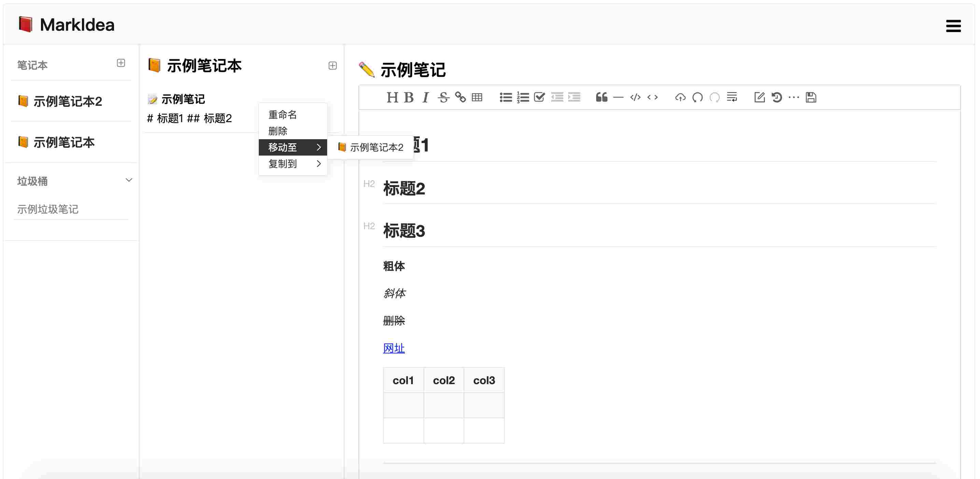This screenshot has height=479, width=980.
Task: Insert a horizontal divider line
Action: [619, 98]
